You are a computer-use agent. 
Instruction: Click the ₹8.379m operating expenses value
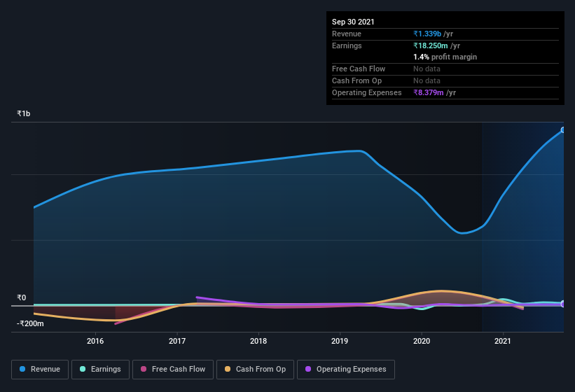tap(429, 92)
